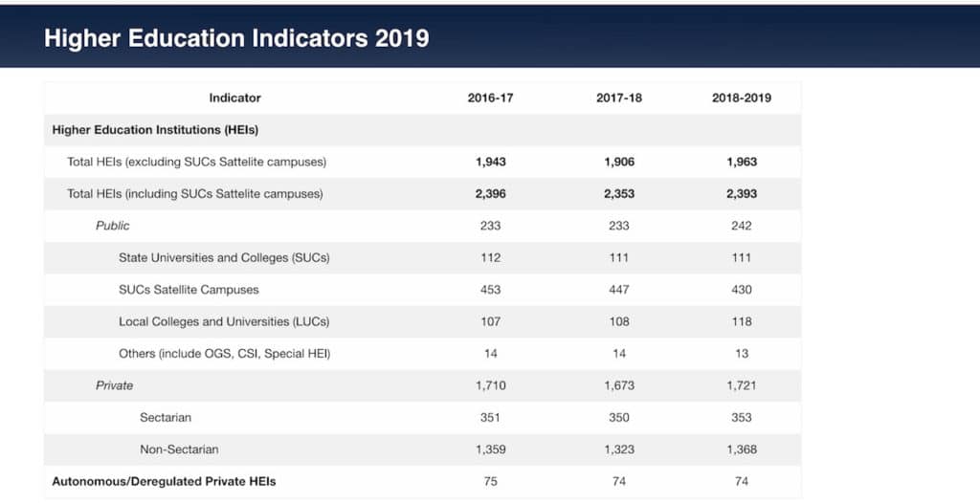Image resolution: width=980 pixels, height=503 pixels.
Task: Click the 2017-18 column header
Action: coord(619,98)
